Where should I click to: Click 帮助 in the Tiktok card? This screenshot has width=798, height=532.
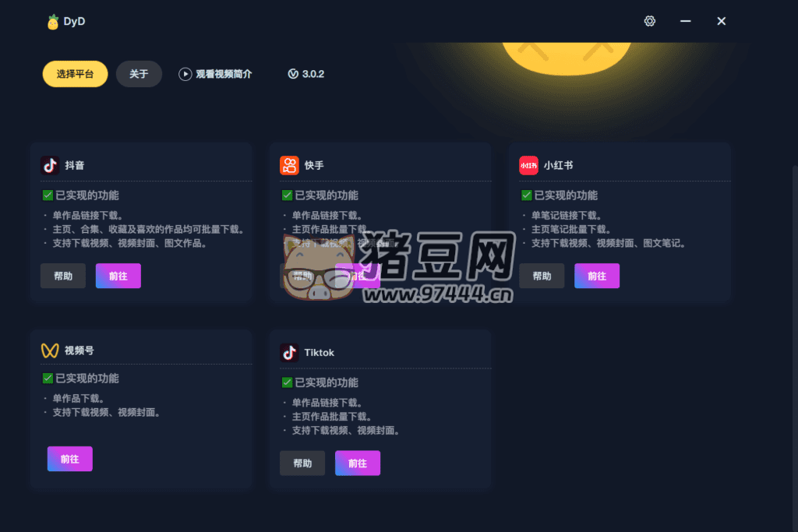(302, 463)
